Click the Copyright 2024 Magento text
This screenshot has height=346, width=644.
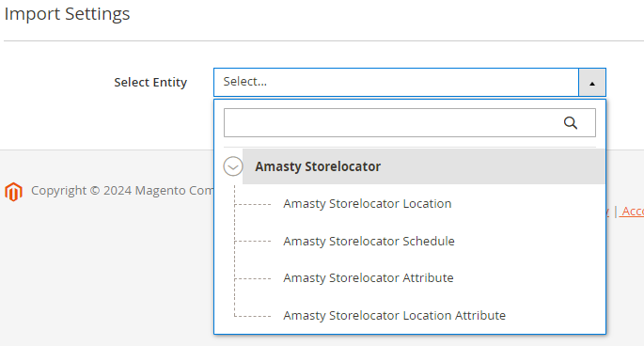122,191
